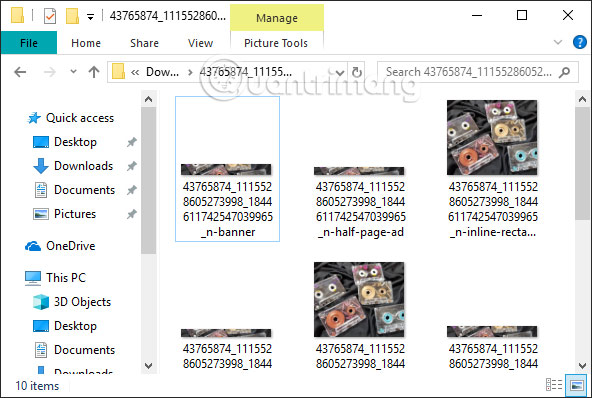592x398 pixels.
Task: Select the second-row left image thumbnail
Action: (227, 333)
